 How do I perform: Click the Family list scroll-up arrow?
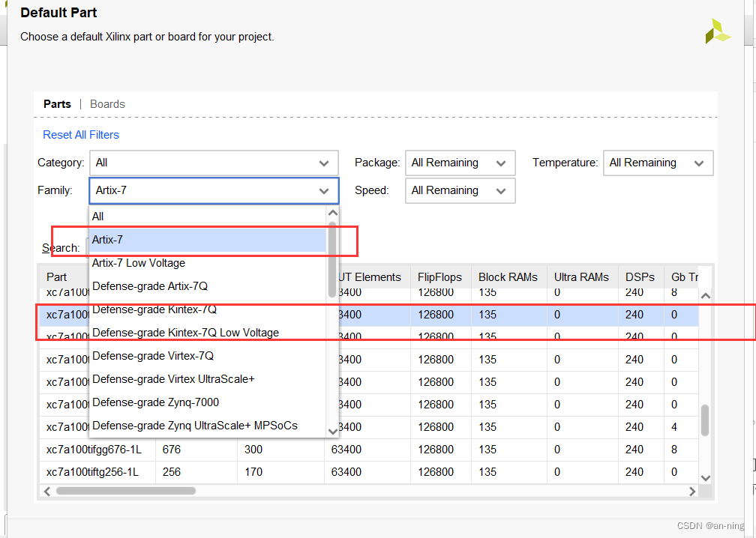(333, 212)
